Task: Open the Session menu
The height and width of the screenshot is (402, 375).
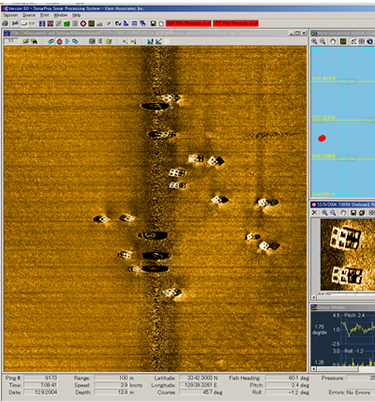Action: click(x=11, y=15)
